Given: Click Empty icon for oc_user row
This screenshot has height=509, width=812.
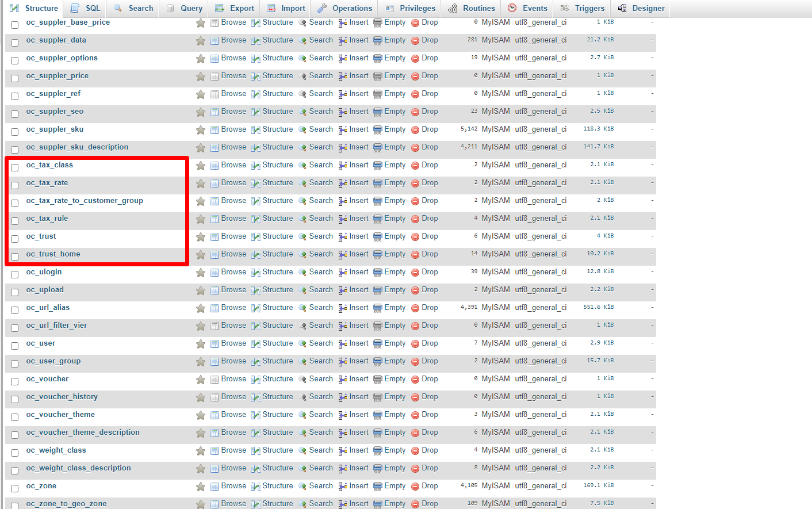Looking at the screenshot, I should [x=378, y=344].
